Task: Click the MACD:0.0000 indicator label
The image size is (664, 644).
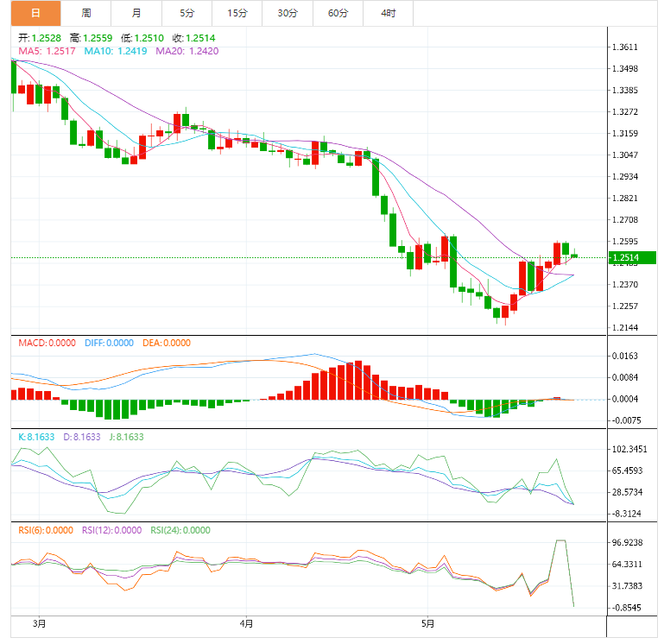Action: coord(47,343)
